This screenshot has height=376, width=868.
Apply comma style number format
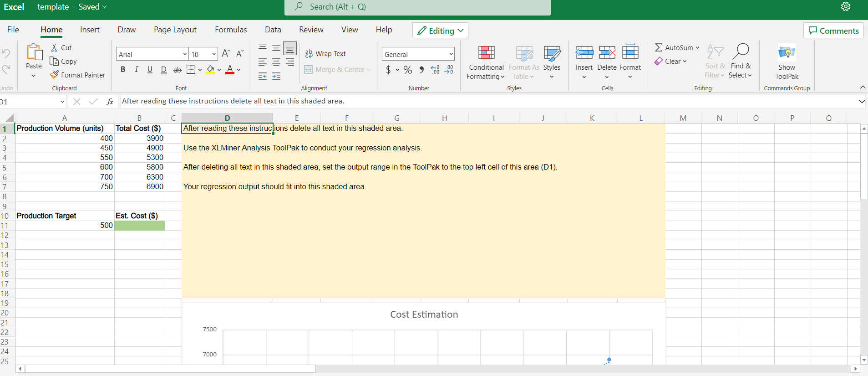[x=421, y=70]
